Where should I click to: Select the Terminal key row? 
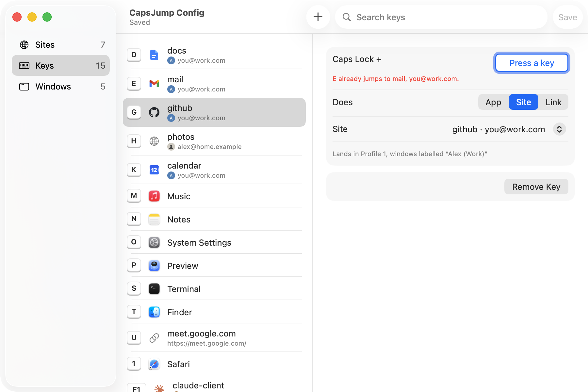pyautogui.click(x=214, y=289)
